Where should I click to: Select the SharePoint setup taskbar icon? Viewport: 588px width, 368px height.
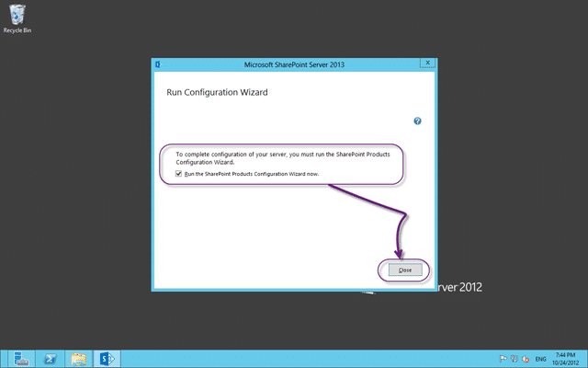(107, 359)
